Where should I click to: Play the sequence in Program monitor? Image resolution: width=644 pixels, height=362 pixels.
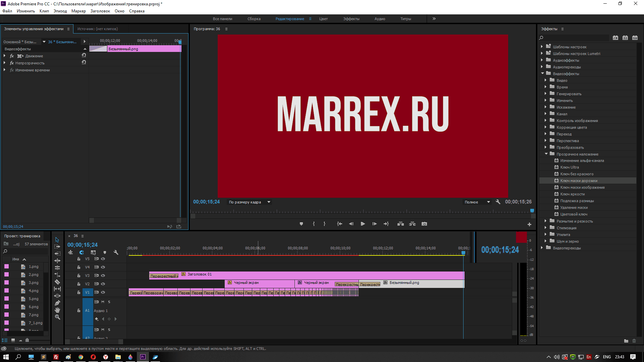pyautogui.click(x=363, y=224)
